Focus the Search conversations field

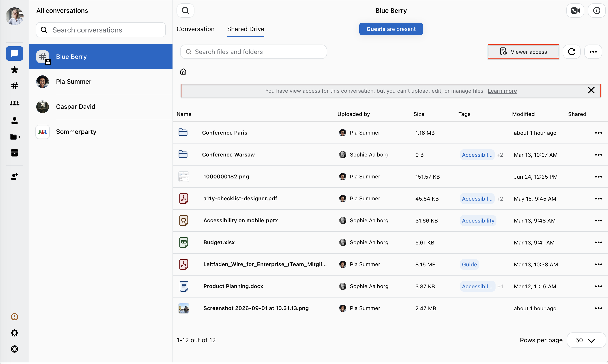point(101,30)
